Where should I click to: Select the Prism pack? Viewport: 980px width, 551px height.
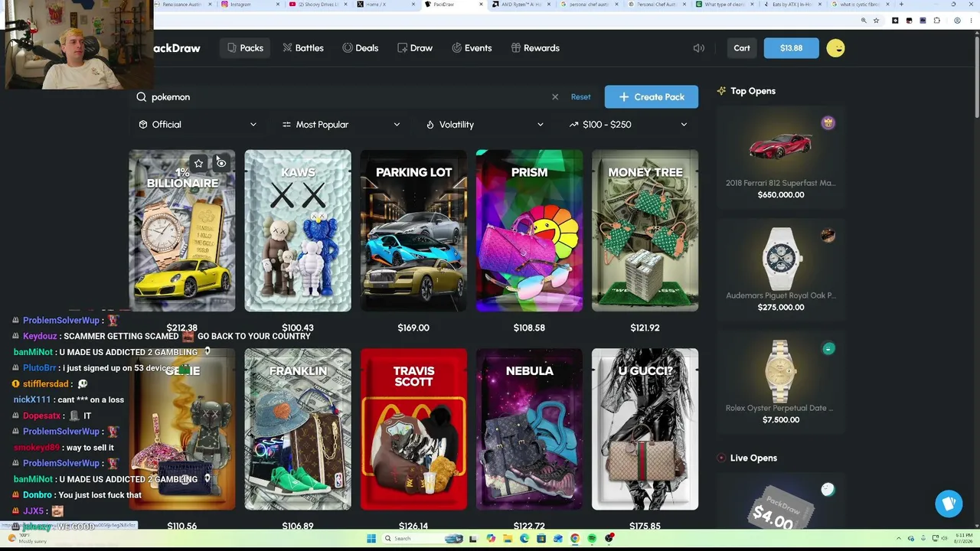coord(529,230)
